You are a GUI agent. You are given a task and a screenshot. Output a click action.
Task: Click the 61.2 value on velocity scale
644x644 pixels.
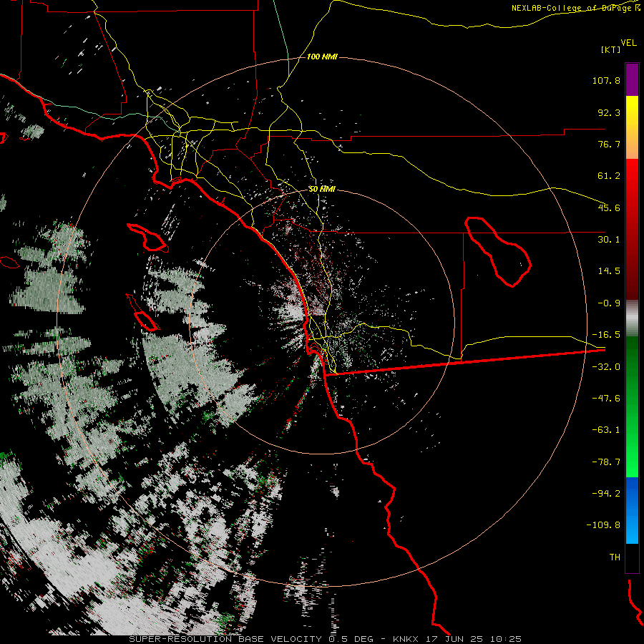(609, 176)
